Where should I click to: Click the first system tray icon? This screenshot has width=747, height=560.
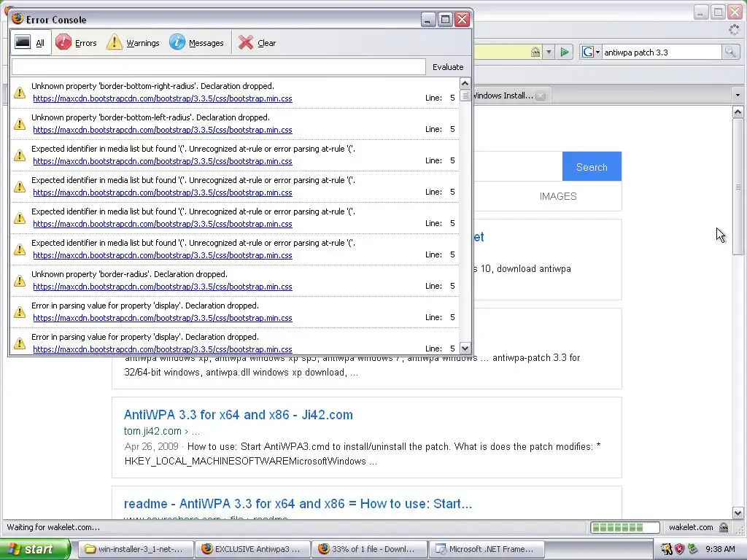tap(666, 549)
